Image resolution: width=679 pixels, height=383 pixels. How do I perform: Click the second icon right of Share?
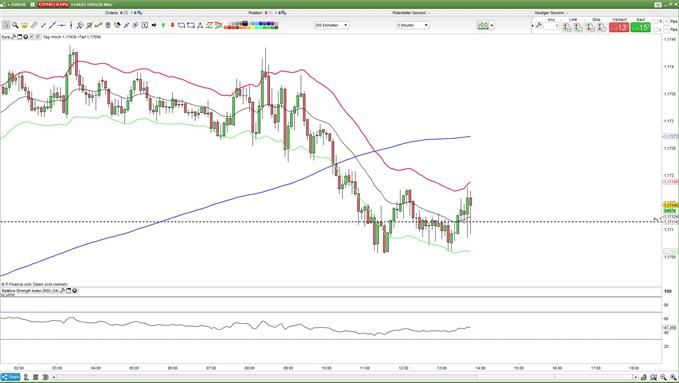[36, 377]
